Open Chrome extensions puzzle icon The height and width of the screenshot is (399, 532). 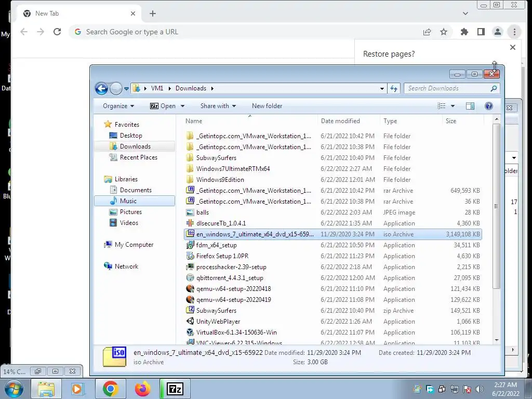point(464,32)
